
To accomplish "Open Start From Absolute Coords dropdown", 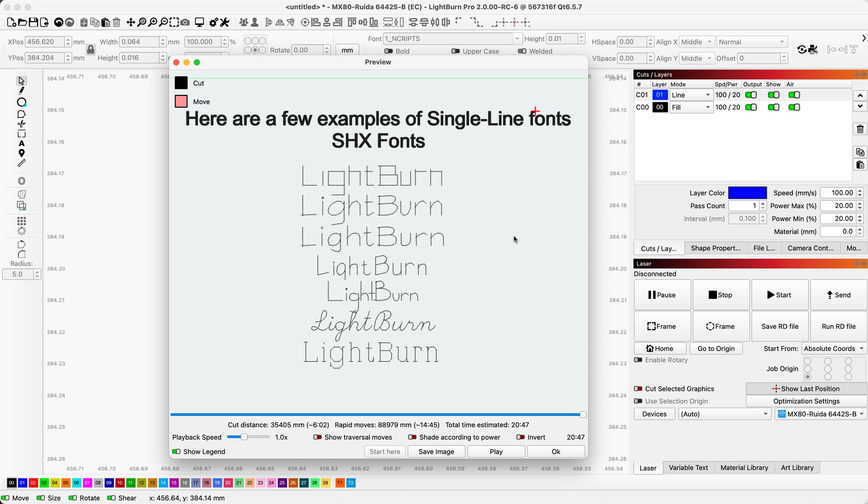I will pos(834,349).
